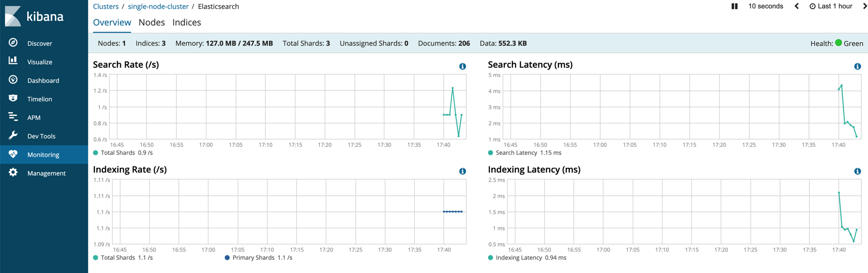Click the clock icon beside Last 1 hour
868x273 pixels.
812,6
